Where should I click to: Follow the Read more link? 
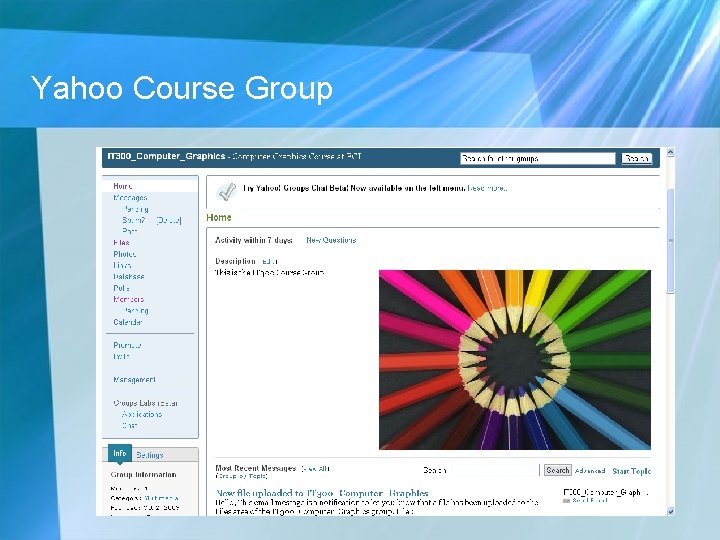pyautogui.click(x=487, y=188)
